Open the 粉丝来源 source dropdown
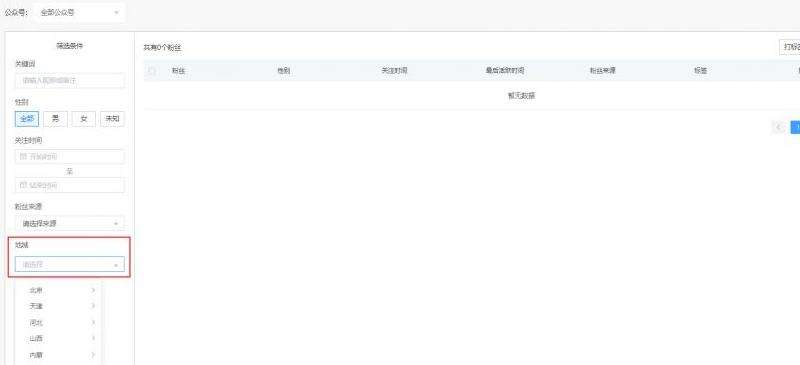 coord(70,223)
